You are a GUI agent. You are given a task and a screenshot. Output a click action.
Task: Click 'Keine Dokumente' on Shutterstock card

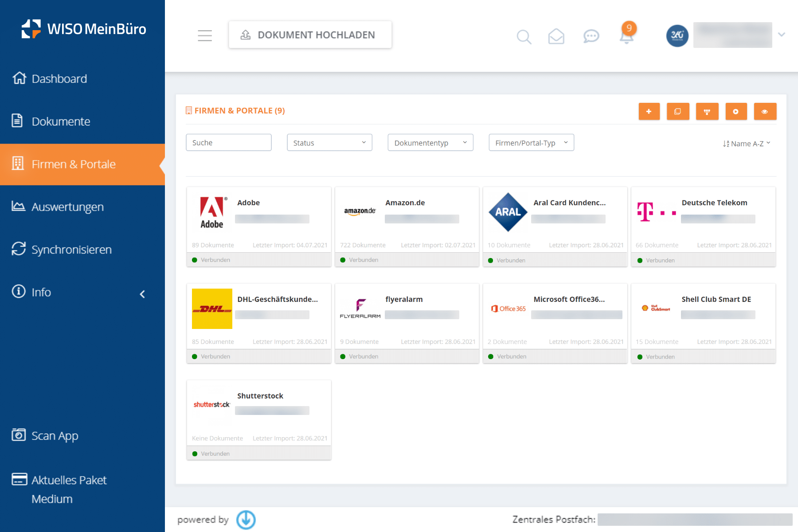pos(217,438)
